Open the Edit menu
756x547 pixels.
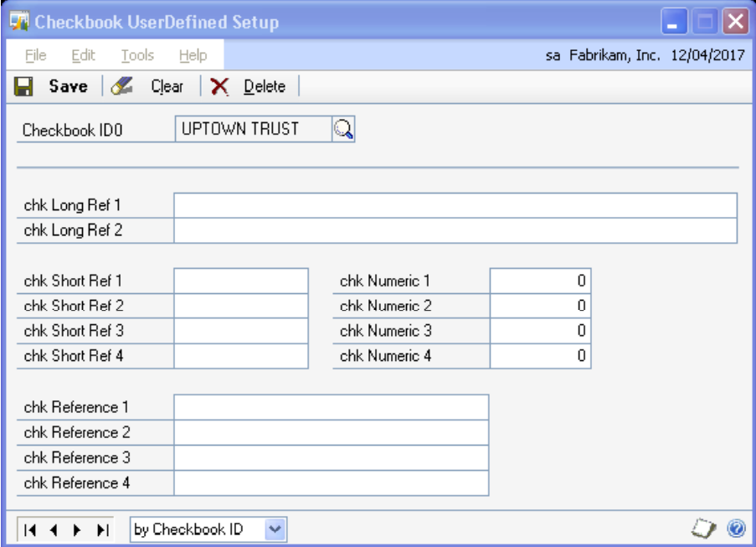pos(83,55)
